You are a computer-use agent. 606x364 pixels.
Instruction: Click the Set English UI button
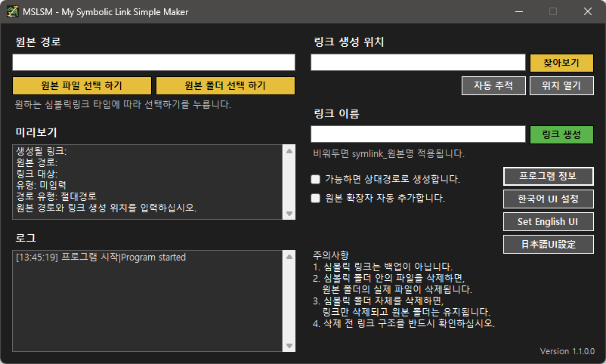548,222
